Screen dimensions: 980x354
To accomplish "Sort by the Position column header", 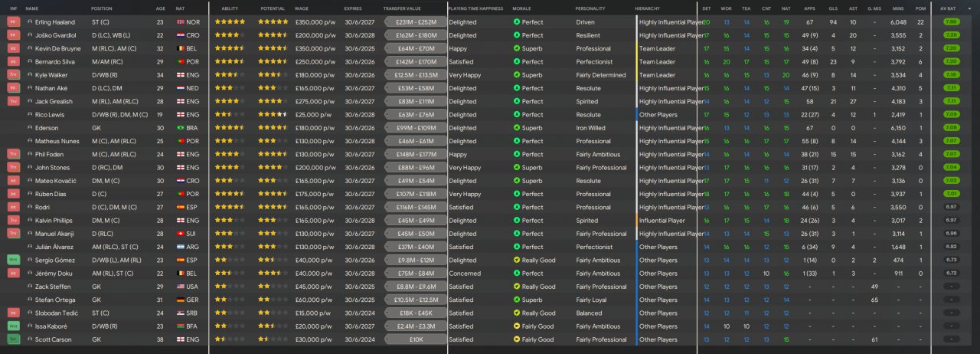I will [101, 8].
